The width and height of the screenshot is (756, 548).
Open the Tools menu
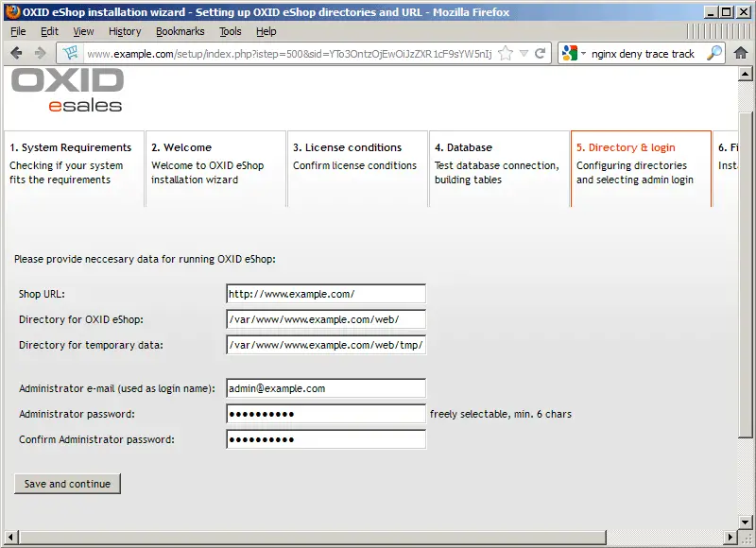pos(230,32)
